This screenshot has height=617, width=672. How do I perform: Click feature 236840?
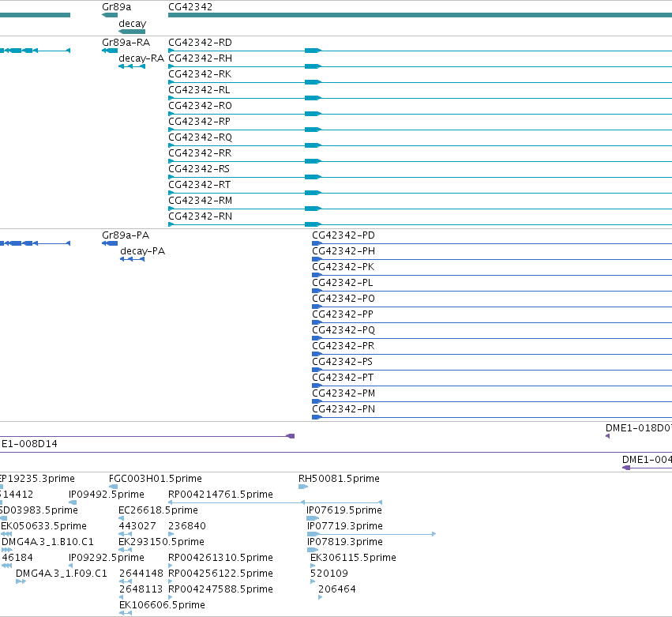click(x=187, y=526)
